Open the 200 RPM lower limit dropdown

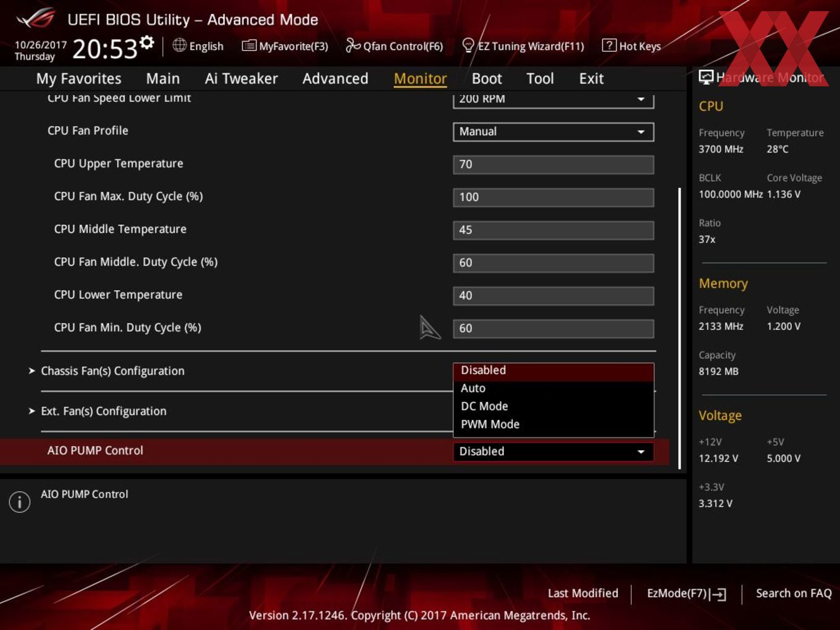(553, 99)
